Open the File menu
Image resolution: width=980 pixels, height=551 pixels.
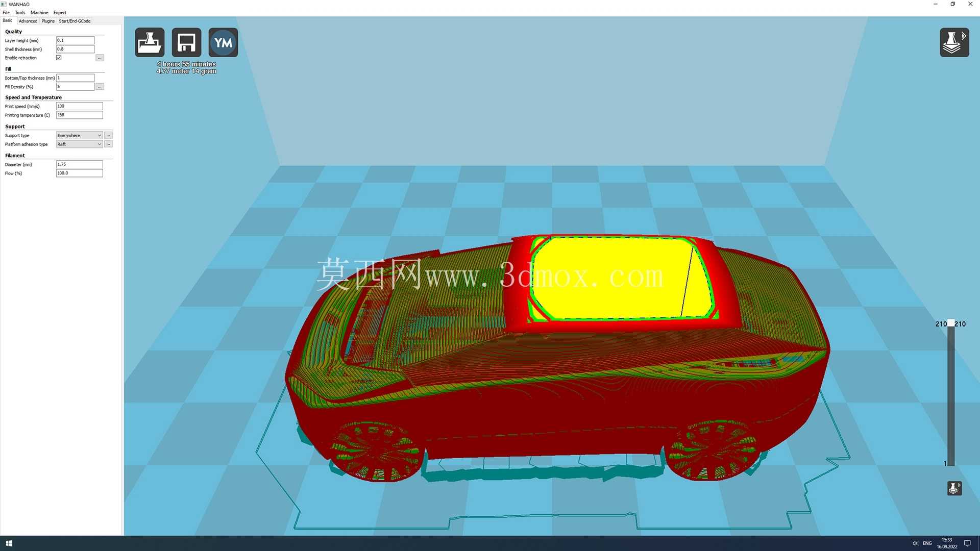coord(6,12)
